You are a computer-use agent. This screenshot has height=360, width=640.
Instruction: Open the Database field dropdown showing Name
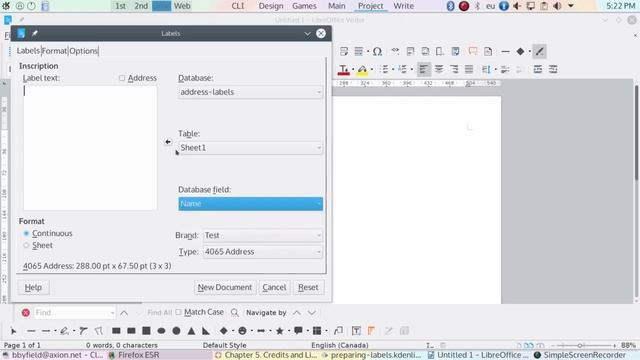point(251,204)
